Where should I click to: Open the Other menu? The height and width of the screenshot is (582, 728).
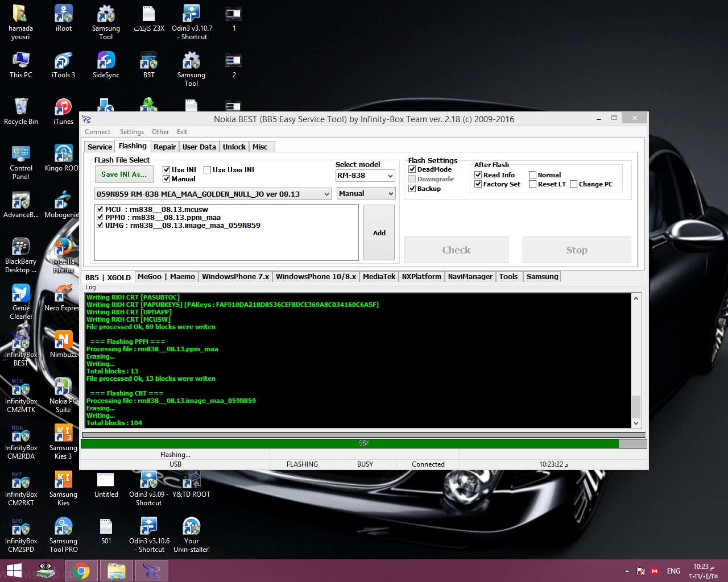point(160,132)
